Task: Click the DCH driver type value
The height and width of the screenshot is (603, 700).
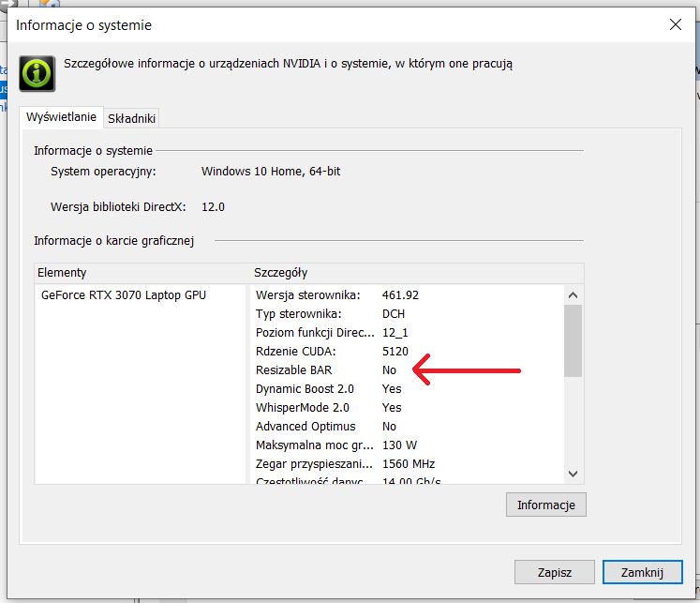Action: point(394,314)
